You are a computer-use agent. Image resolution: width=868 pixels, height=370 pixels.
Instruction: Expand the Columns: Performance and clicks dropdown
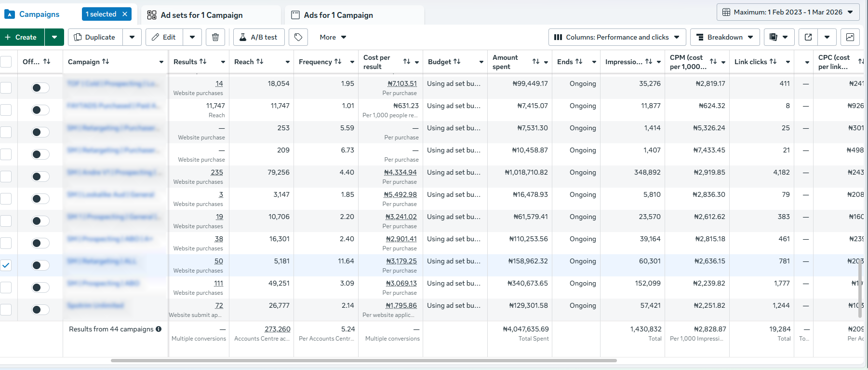tap(617, 37)
